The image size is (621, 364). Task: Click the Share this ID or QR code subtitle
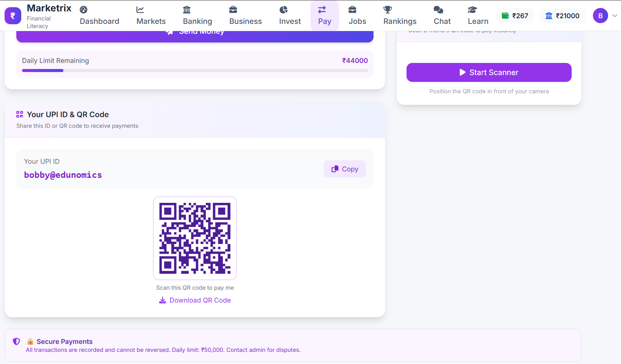pos(77,126)
